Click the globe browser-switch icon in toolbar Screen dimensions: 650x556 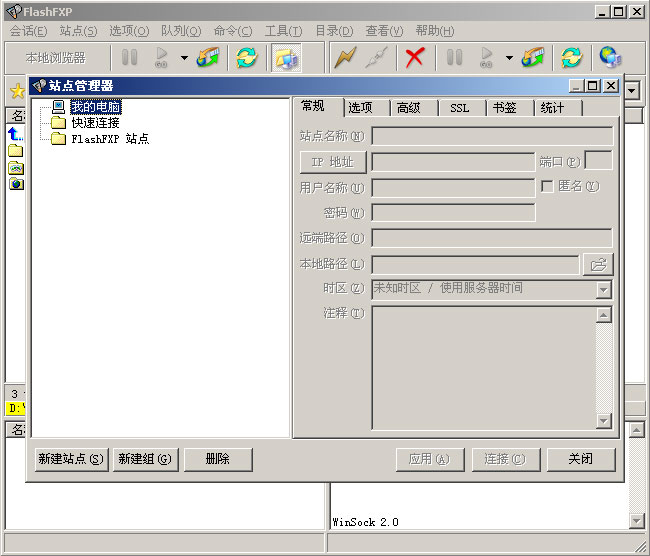(609, 57)
